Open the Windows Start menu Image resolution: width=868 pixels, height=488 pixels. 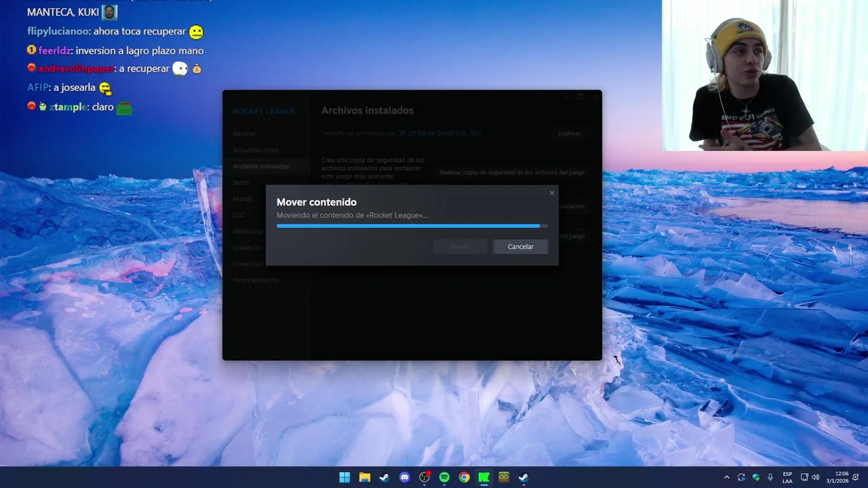pyautogui.click(x=344, y=477)
